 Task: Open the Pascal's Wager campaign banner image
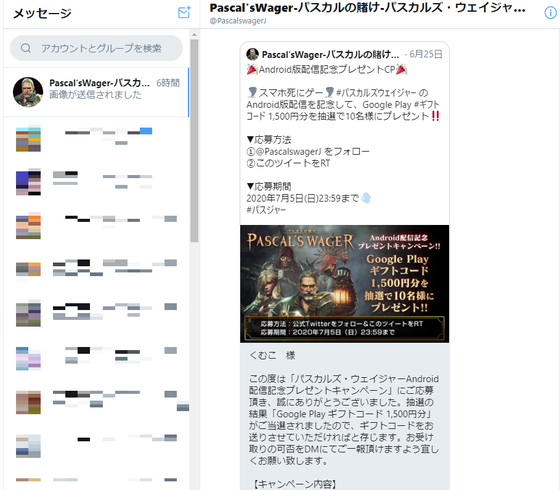(x=345, y=284)
